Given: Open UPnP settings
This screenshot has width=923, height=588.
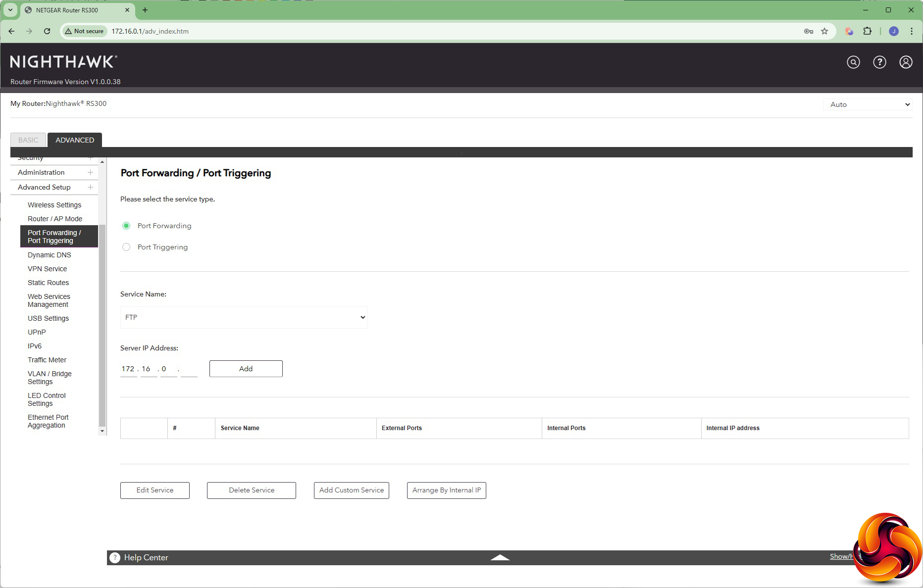Looking at the screenshot, I should point(37,332).
